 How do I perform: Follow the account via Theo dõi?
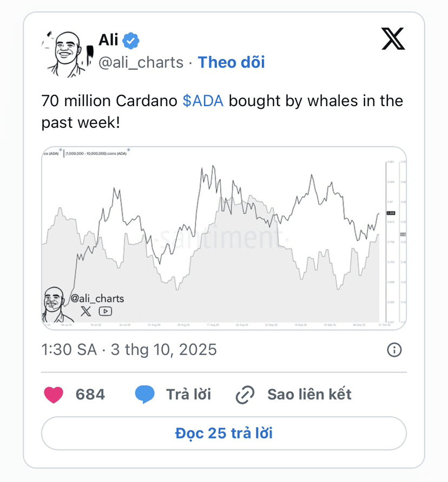pyautogui.click(x=231, y=62)
